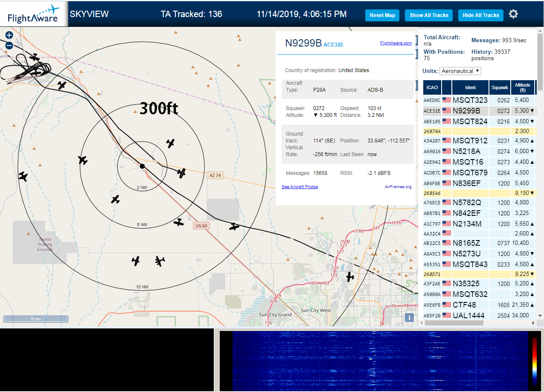Sort the table by the ICAO column header
Viewport: 544px width, 392px height.
point(432,87)
